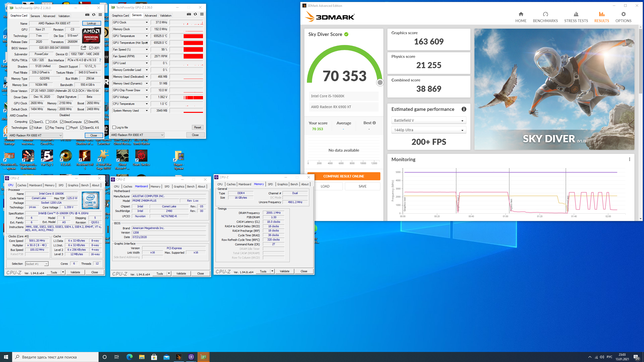Toggle DirectML checkbox in GPU-Z
The width and height of the screenshot is (644, 362).
[x=86, y=122]
